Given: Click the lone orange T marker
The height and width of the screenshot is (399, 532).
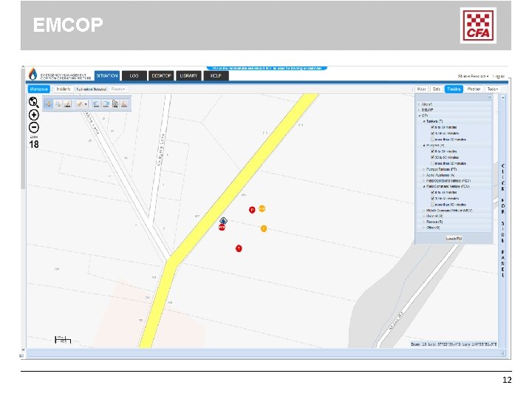Looking at the screenshot, I should click(264, 228).
